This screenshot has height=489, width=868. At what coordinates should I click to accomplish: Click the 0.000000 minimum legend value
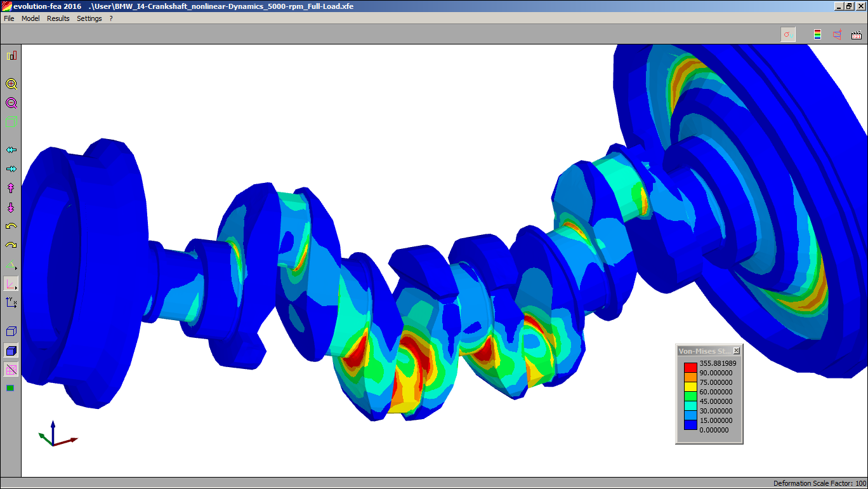point(714,430)
